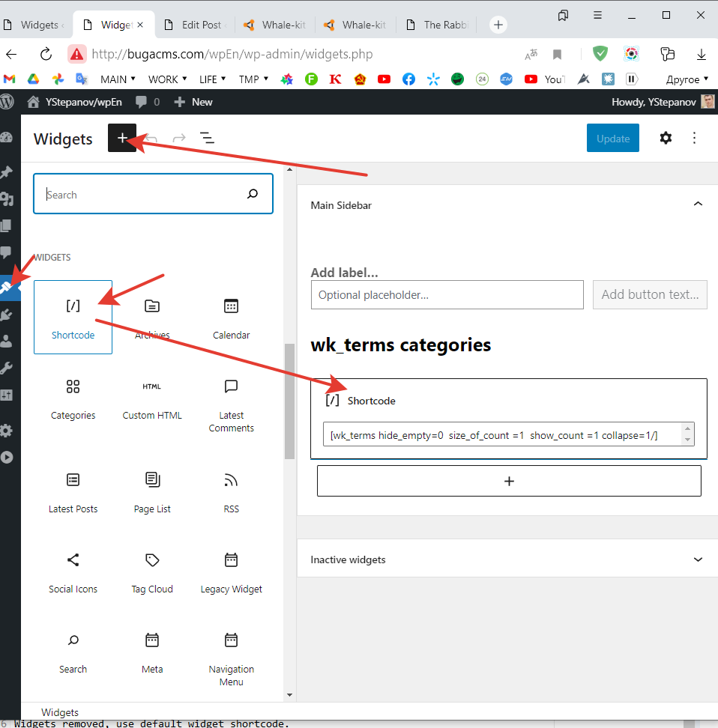Close the active Widgets browser tab
Screen dimensions: 718x728
140,25
